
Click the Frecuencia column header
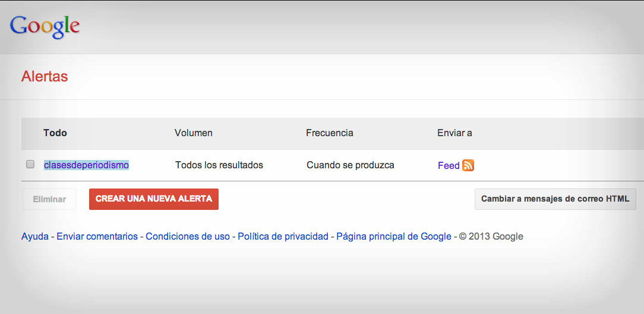pyautogui.click(x=330, y=133)
